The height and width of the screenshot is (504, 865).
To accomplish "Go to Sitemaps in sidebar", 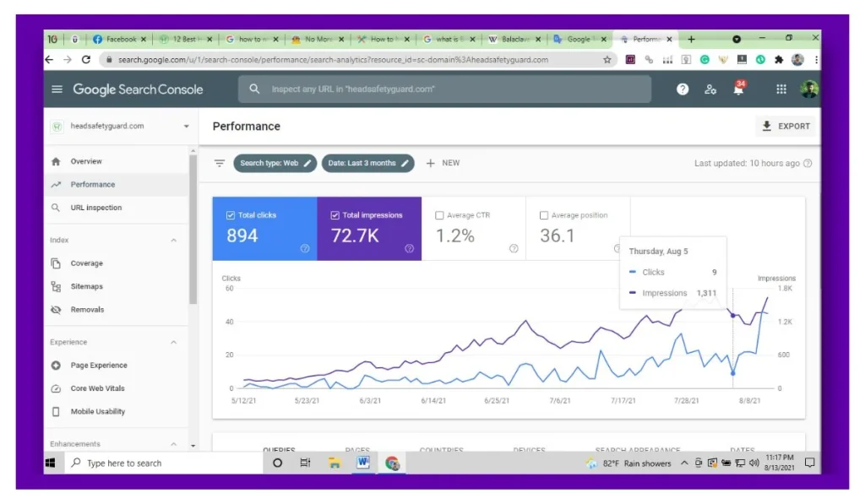I will coord(87,286).
